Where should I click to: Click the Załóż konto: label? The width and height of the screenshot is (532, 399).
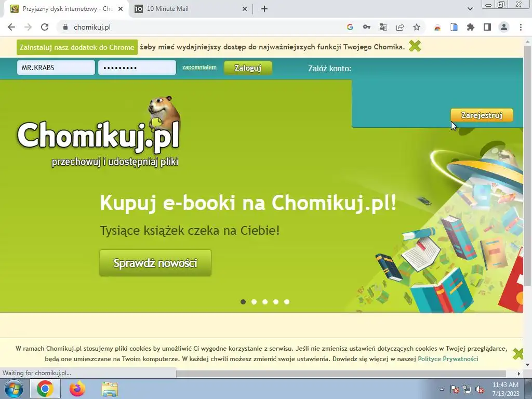pyautogui.click(x=329, y=68)
